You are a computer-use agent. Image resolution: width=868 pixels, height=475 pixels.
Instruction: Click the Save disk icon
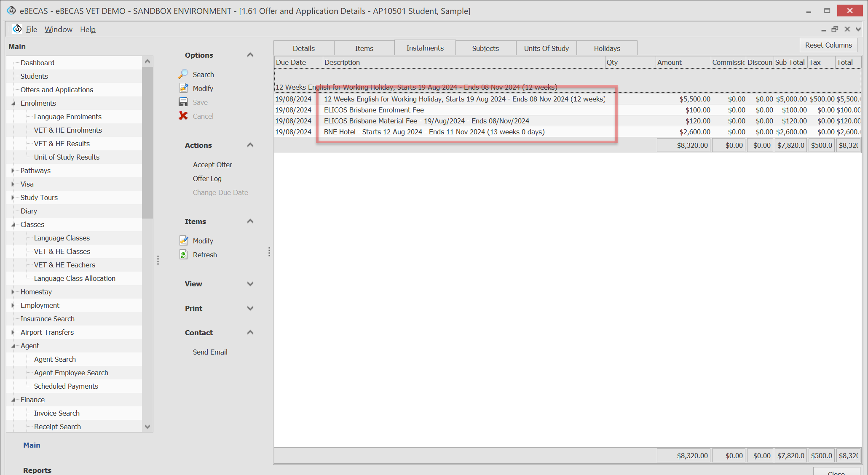click(183, 102)
